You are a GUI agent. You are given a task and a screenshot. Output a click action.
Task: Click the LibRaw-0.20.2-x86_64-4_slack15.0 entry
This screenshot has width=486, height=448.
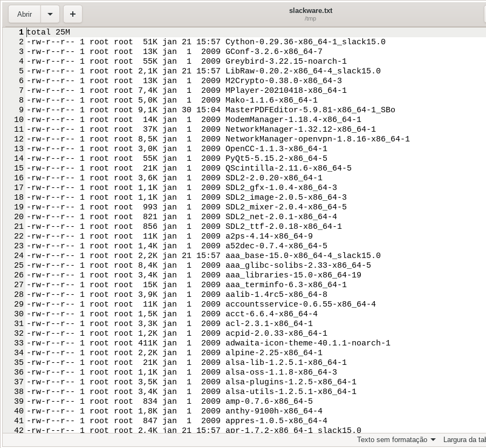click(x=303, y=71)
